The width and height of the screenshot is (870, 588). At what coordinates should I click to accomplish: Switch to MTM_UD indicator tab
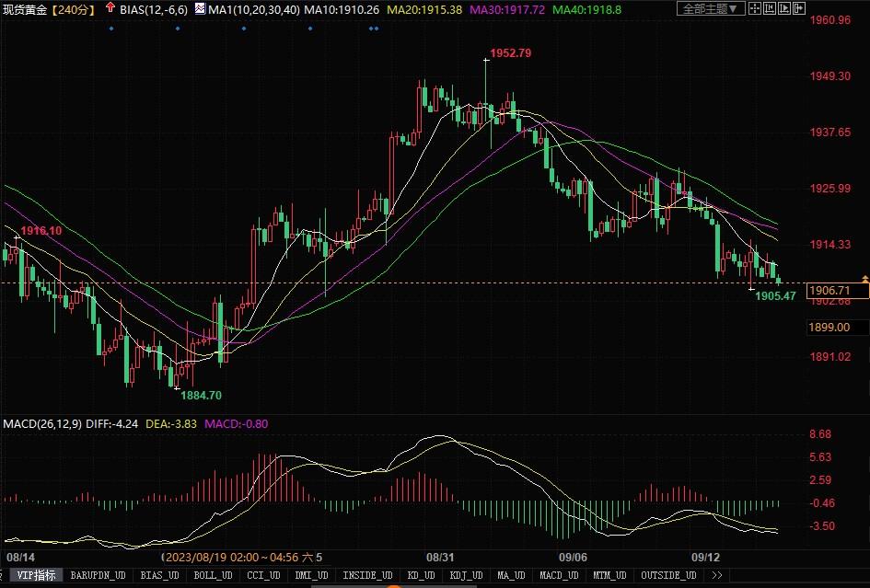click(609, 575)
